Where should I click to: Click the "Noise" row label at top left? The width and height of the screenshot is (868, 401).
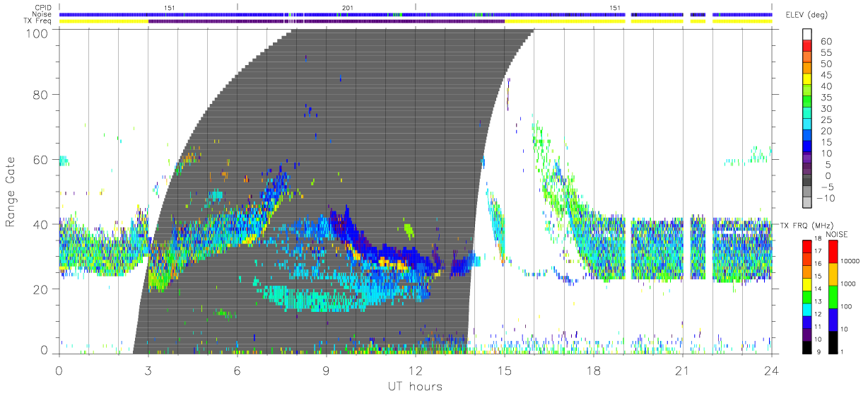pyautogui.click(x=43, y=14)
